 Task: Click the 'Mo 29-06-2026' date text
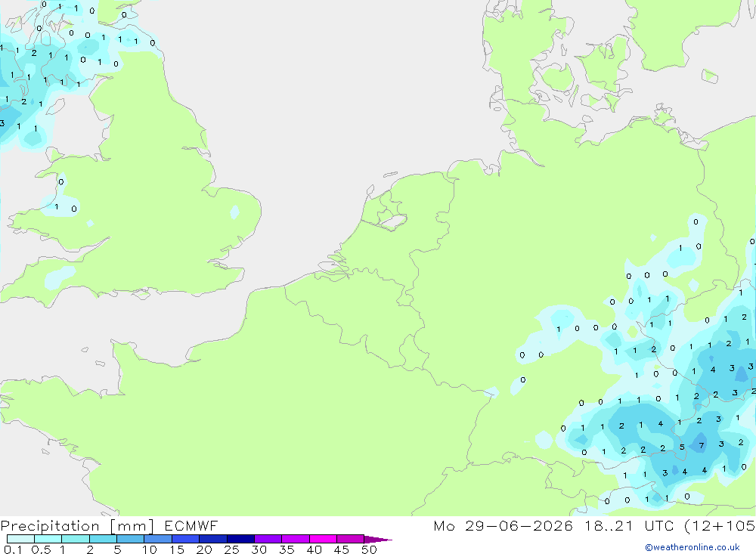tap(503, 525)
